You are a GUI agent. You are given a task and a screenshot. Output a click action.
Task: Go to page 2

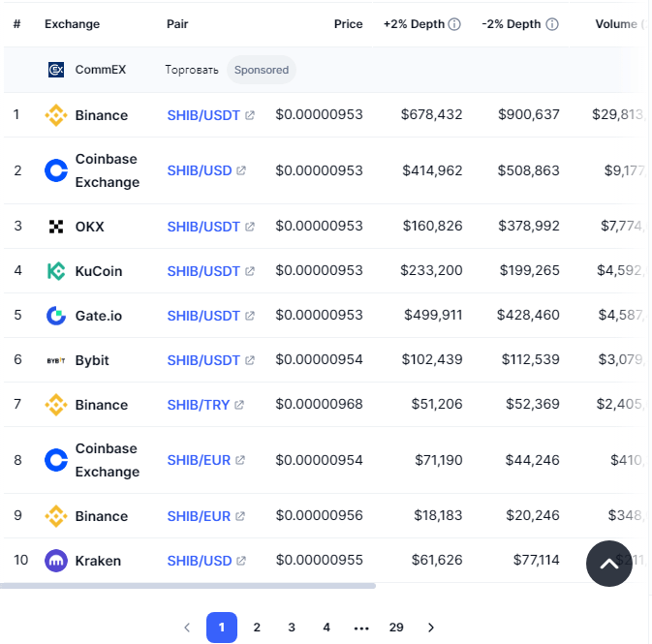pos(257,628)
